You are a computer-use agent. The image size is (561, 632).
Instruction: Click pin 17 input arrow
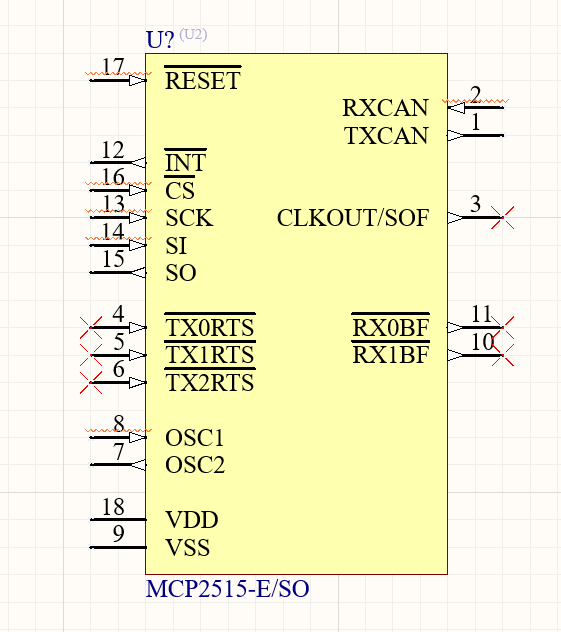[x=137, y=81]
